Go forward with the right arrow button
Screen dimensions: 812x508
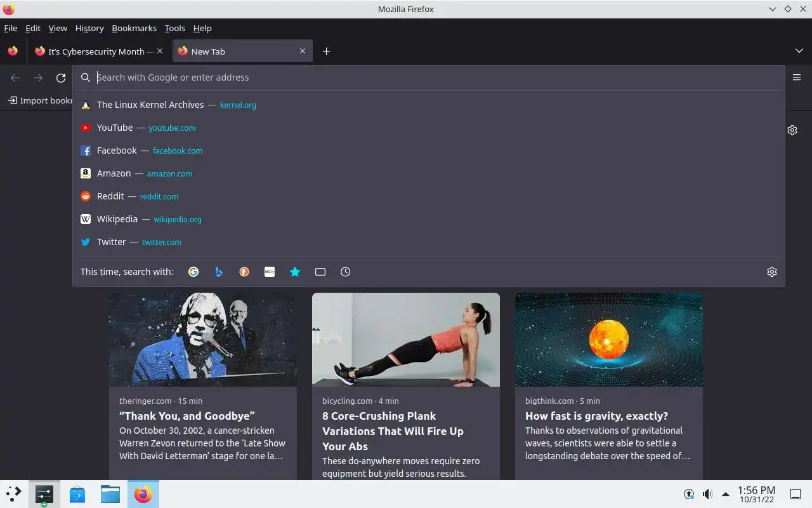(x=38, y=77)
